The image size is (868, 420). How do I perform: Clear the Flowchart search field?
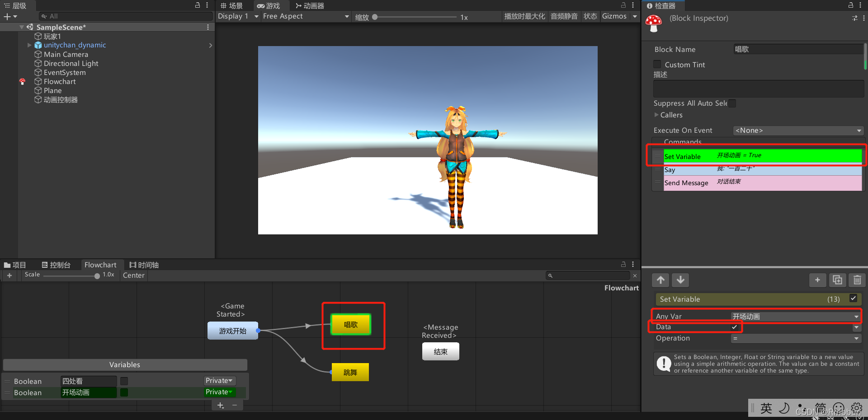(635, 275)
